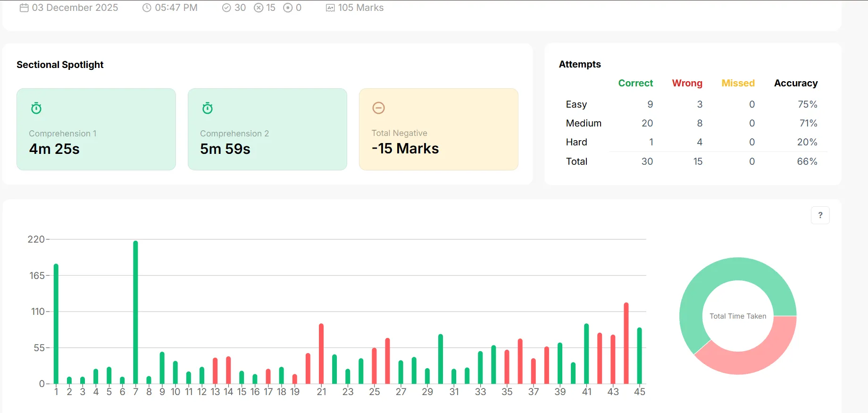Click the stopwatch icon in Comprehension 1 card
868x413 pixels.
[x=36, y=108]
